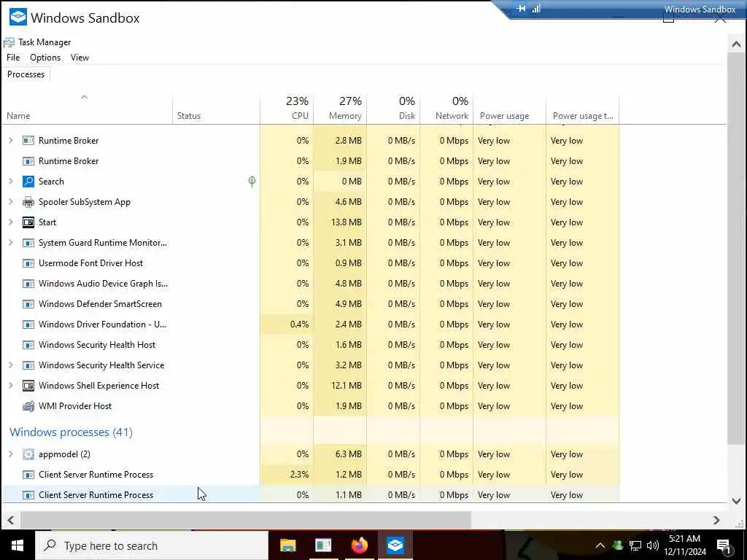Click the Windows Sandbox logo icon
Screen dimensions: 747x560
(x=18, y=17)
